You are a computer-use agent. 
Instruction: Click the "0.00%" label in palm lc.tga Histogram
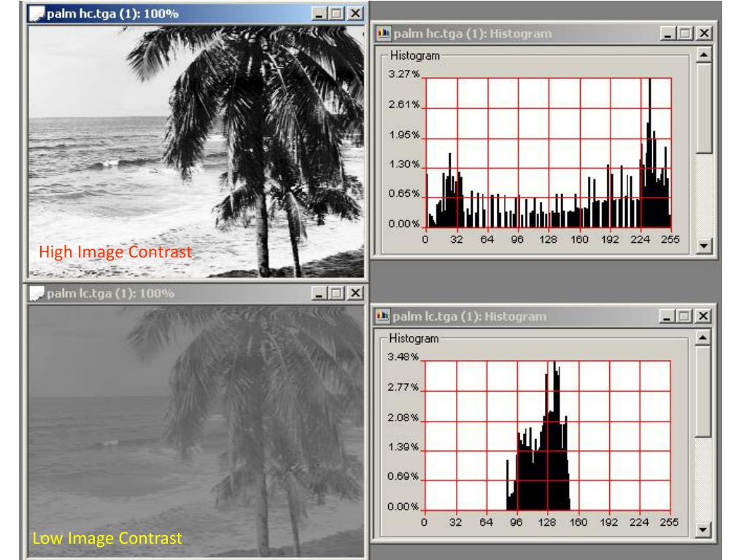(403, 507)
